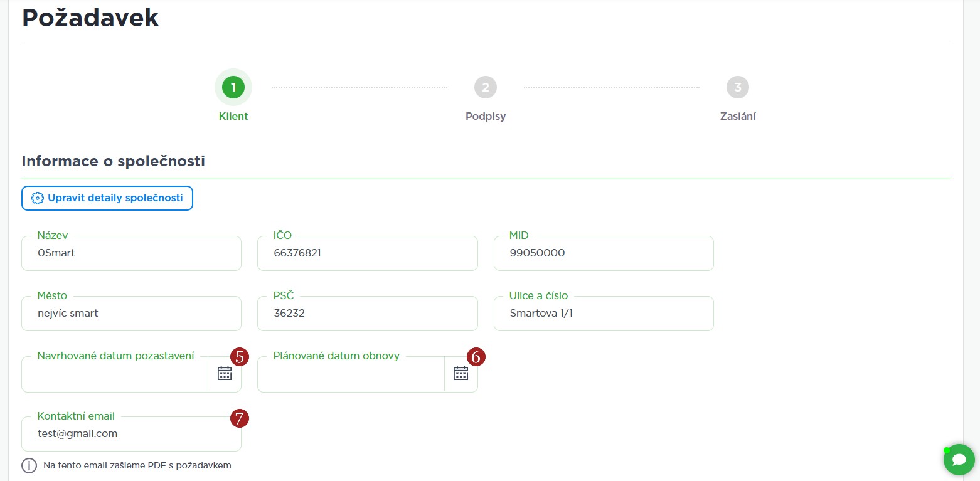Click the red marker number 6
The width and height of the screenshot is (980, 481).
pyautogui.click(x=476, y=357)
